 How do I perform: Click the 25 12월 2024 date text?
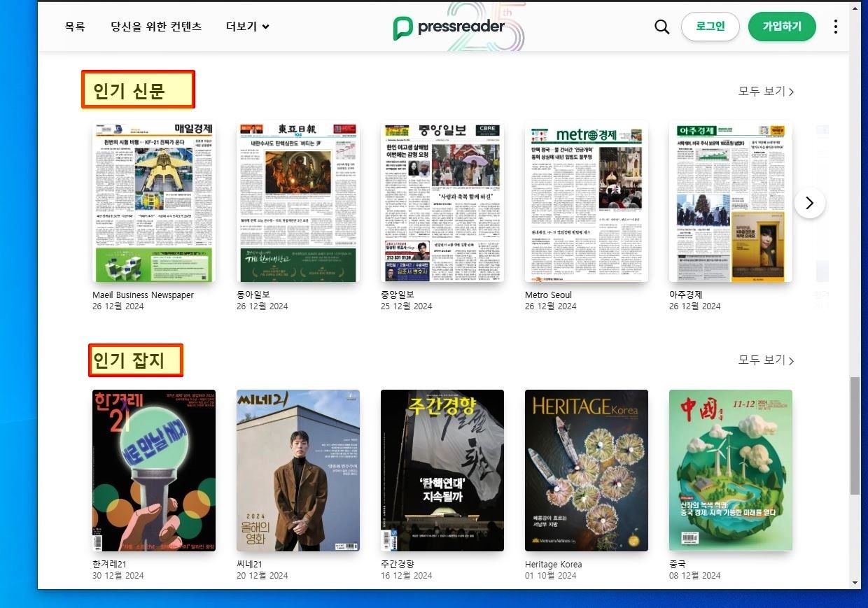[x=407, y=306]
